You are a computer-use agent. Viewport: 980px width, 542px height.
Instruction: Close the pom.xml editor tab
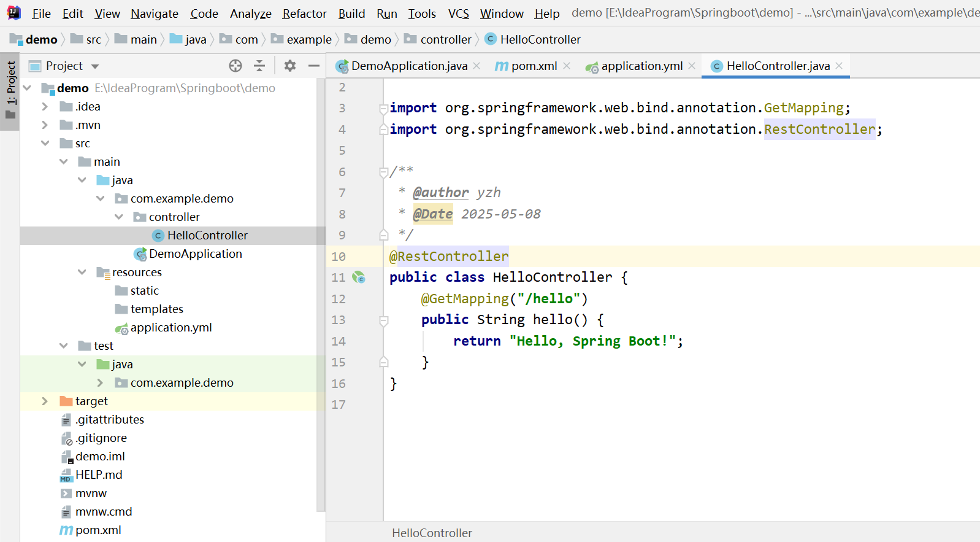567,66
